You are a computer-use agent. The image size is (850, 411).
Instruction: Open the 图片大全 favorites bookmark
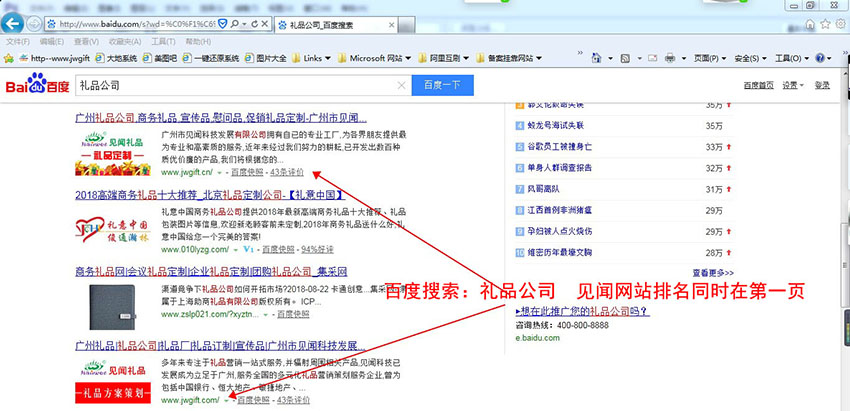point(266,58)
